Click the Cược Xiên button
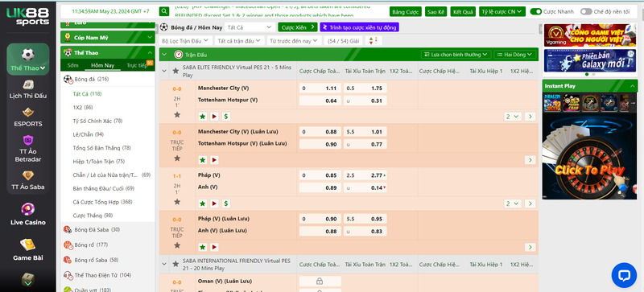Viewport: 644px width, 292px height. tap(297, 27)
